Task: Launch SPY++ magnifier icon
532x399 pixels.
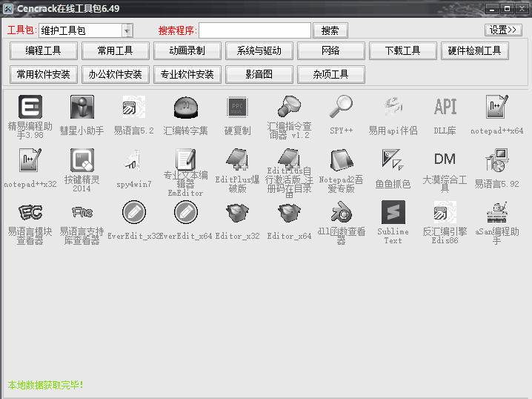Action: click(341, 107)
